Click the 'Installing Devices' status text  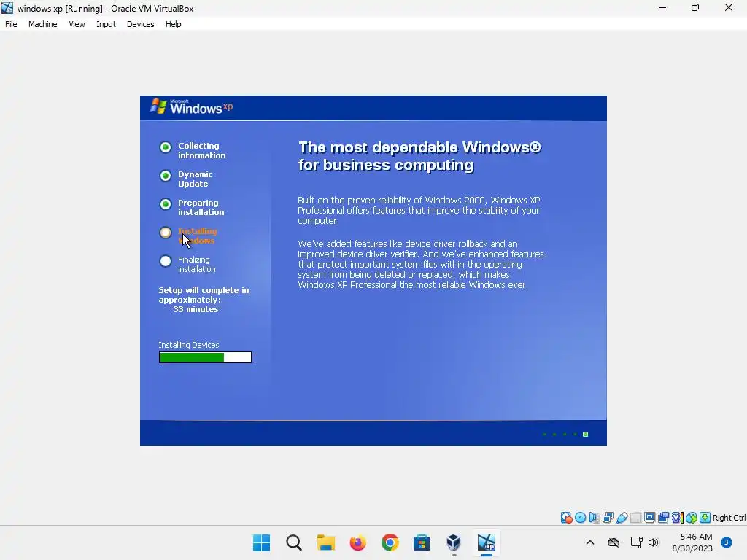tap(189, 345)
